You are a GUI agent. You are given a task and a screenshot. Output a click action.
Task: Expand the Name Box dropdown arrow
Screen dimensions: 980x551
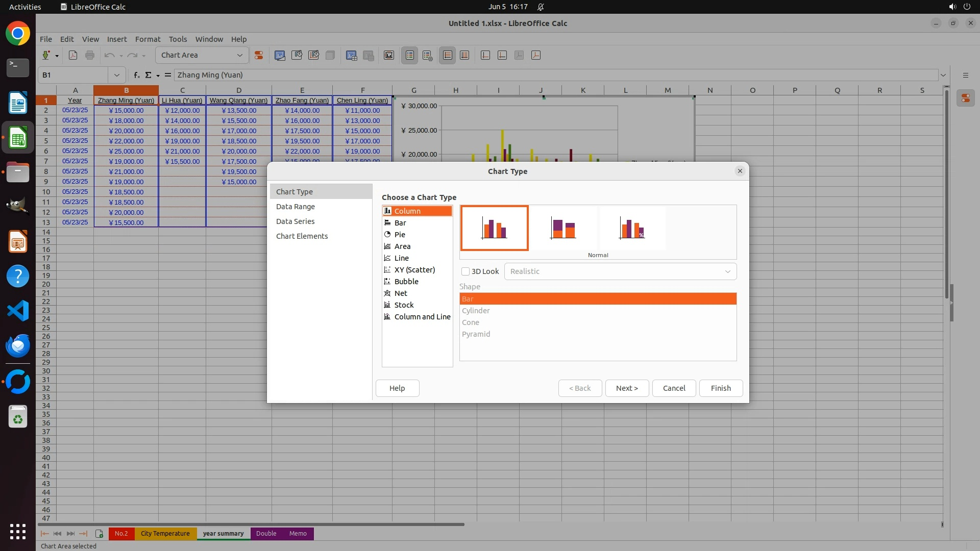117,75
